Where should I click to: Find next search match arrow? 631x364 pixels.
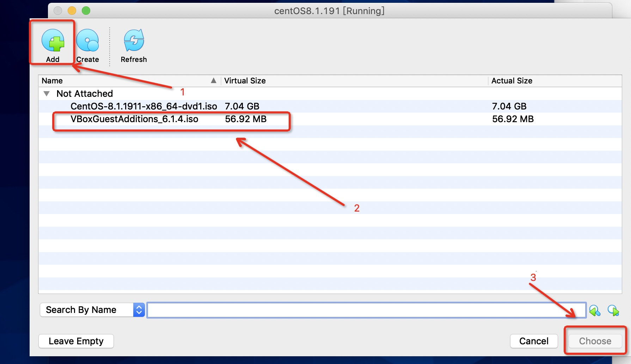(x=613, y=310)
